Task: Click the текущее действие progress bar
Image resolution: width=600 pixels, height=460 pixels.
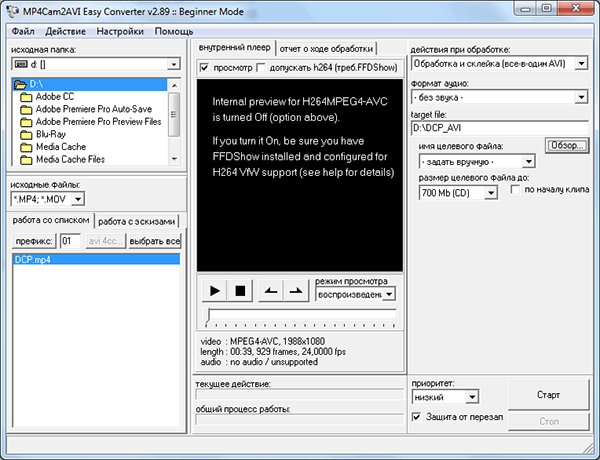Action: (300, 395)
